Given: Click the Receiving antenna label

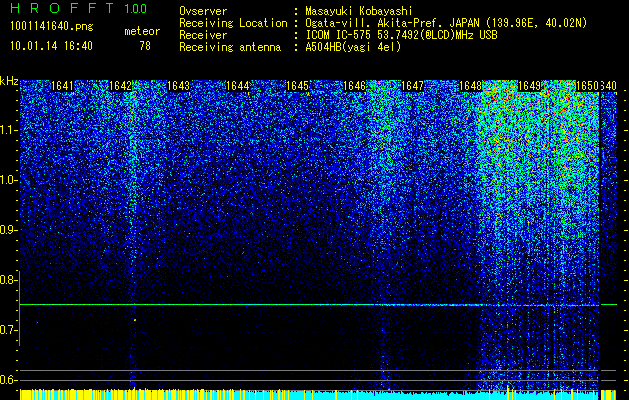Looking at the screenshot, I should point(230,47).
